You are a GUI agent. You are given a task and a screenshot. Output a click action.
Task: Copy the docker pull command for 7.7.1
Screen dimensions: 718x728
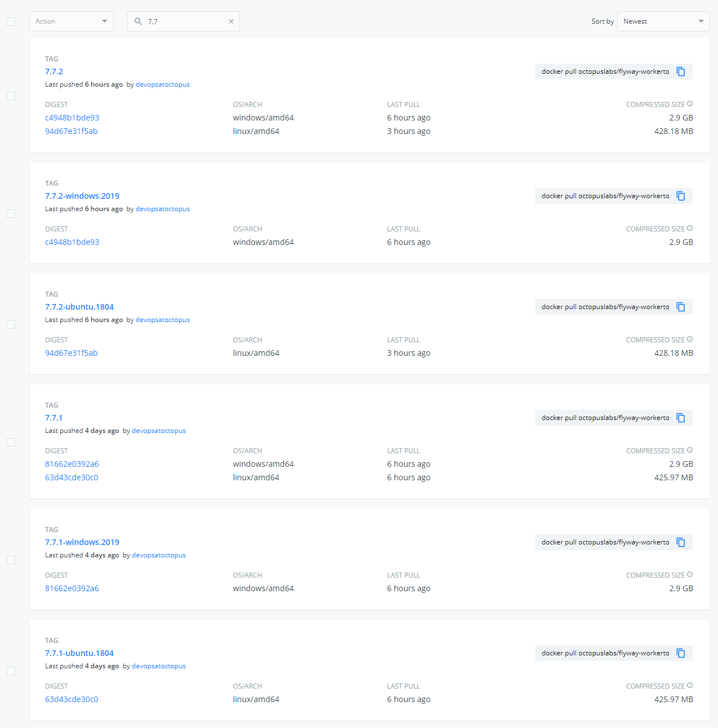(x=681, y=418)
